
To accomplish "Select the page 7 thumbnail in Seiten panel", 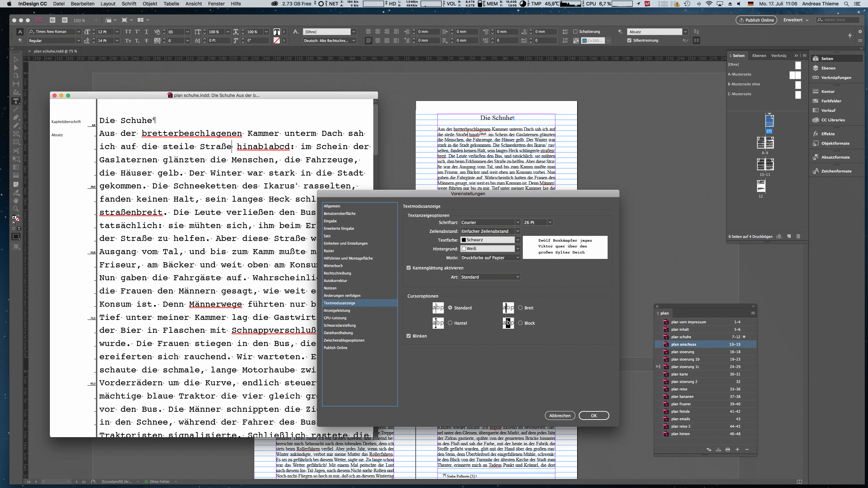I will (x=769, y=120).
